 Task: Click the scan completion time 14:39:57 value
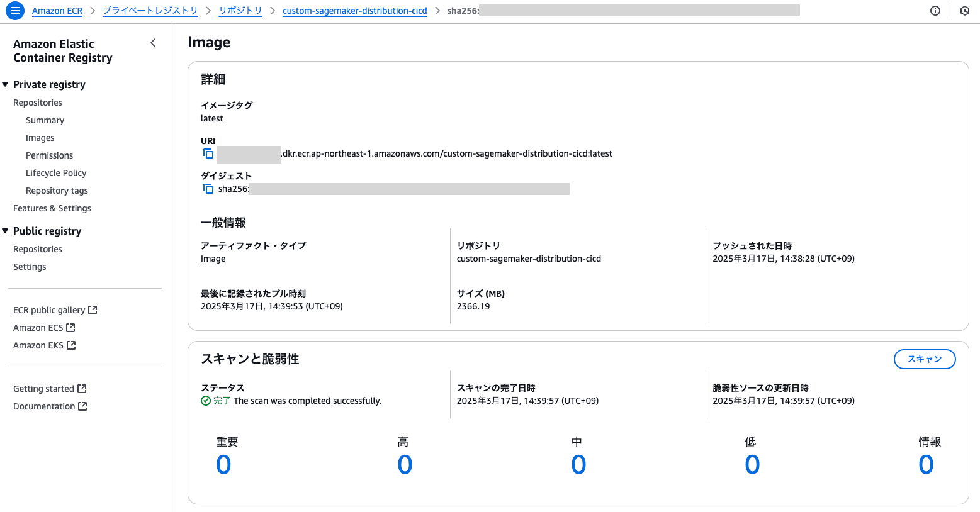pos(527,401)
